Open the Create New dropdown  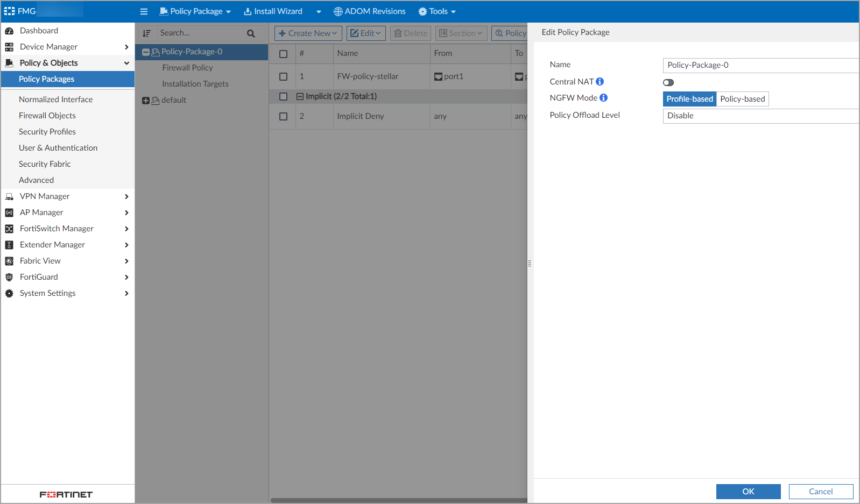click(308, 33)
